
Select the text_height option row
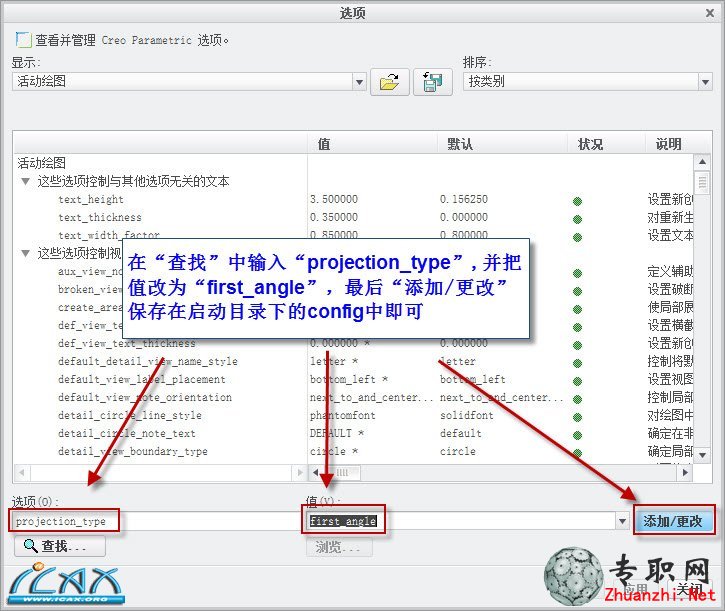[x=91, y=199]
